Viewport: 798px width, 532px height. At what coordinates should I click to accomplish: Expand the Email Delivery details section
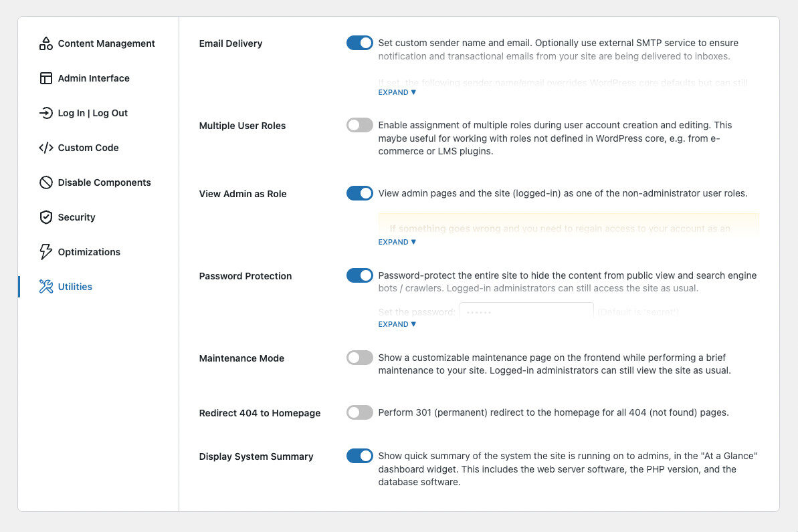tap(397, 92)
